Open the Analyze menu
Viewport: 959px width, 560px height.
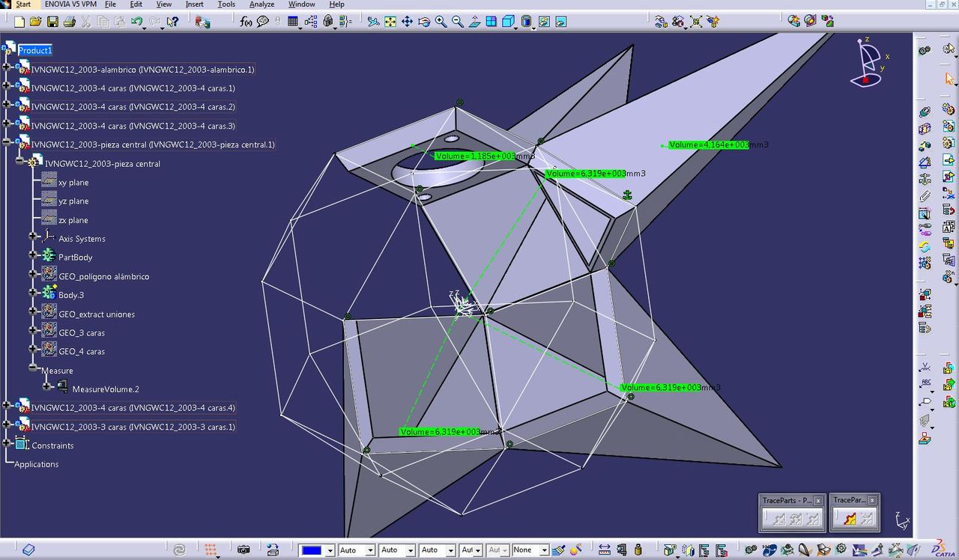(261, 4)
